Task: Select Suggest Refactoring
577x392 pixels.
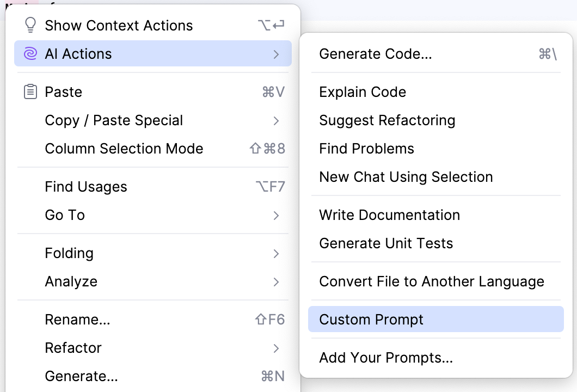Action: pyautogui.click(x=387, y=120)
